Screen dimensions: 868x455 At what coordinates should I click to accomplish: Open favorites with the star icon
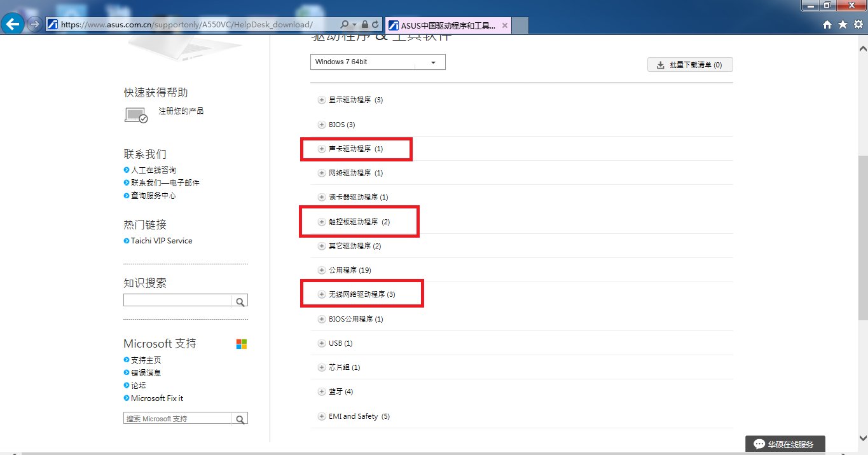pos(843,25)
